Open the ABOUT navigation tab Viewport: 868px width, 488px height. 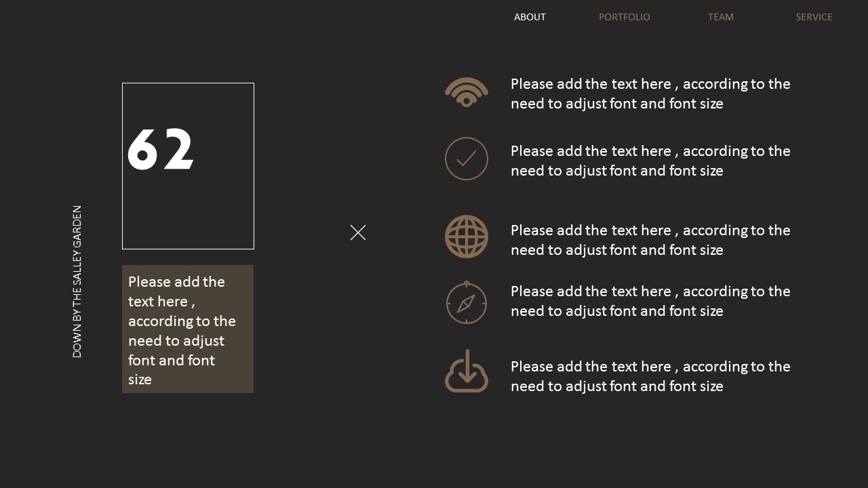tap(530, 17)
